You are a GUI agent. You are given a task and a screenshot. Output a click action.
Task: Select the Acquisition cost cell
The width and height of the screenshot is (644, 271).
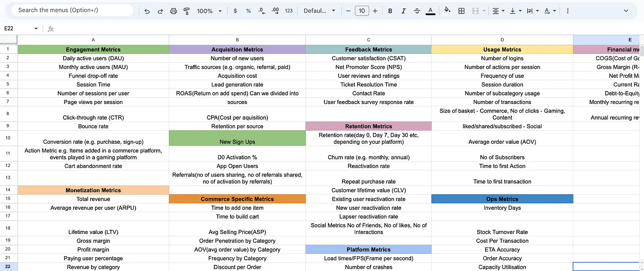coord(237,76)
